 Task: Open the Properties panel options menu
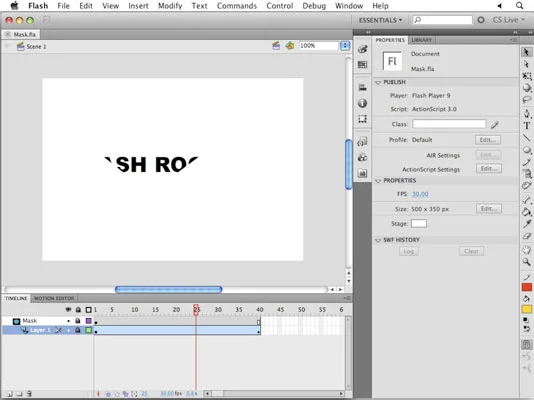(514, 40)
